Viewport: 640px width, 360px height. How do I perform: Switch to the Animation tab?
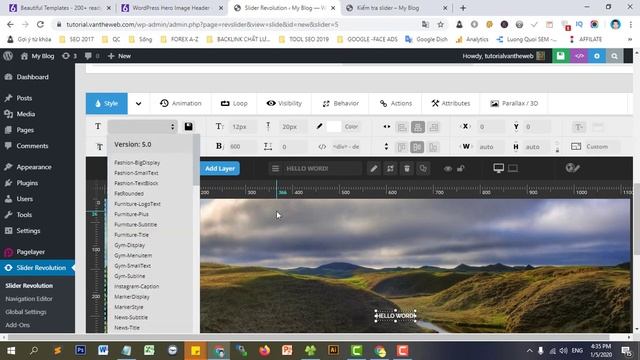[181, 103]
